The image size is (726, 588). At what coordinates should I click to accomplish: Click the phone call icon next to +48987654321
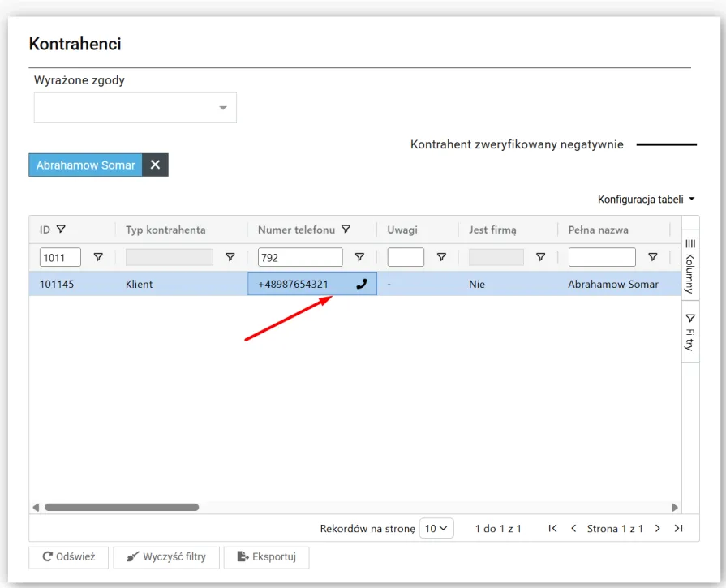(x=361, y=285)
